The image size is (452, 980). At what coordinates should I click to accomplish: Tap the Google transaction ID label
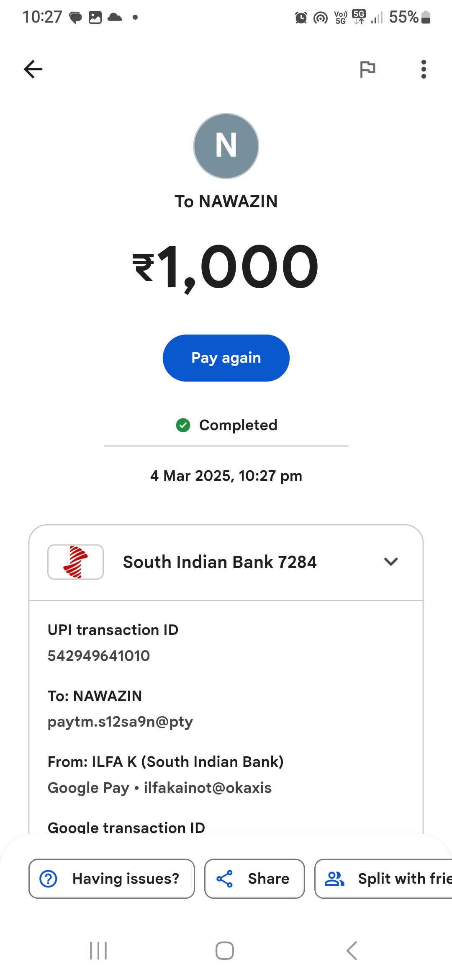126,827
